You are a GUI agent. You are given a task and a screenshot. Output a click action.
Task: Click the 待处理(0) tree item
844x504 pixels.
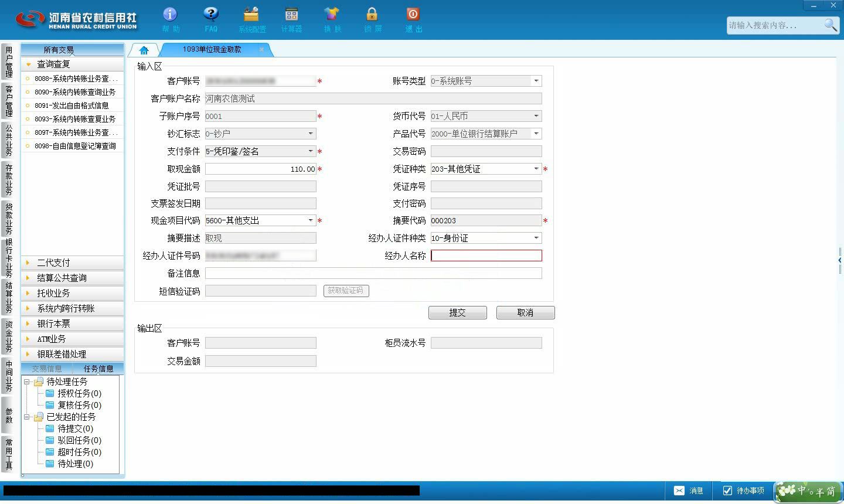point(75,464)
